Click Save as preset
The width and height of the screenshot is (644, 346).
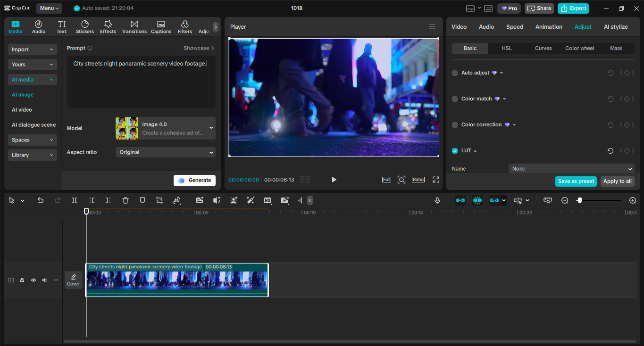pyautogui.click(x=576, y=181)
